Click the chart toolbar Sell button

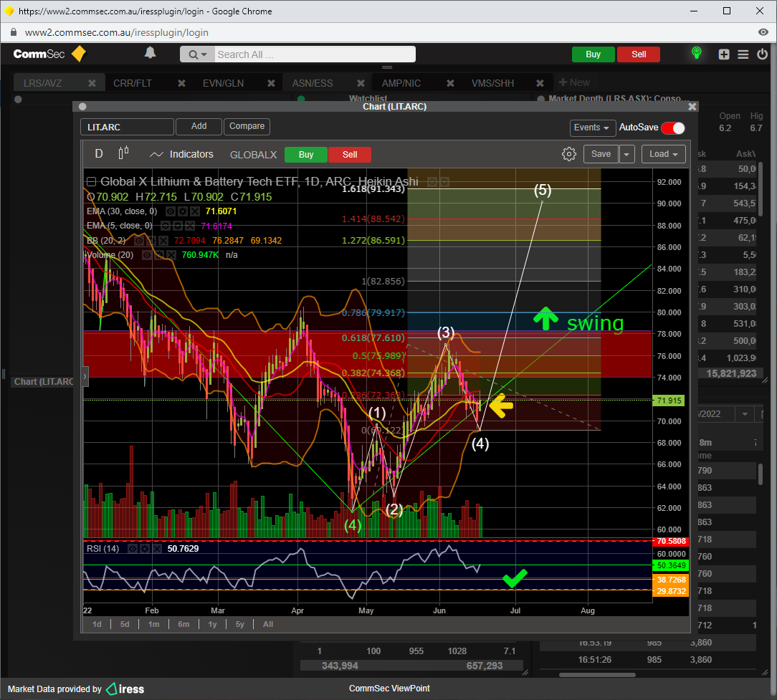tap(350, 155)
